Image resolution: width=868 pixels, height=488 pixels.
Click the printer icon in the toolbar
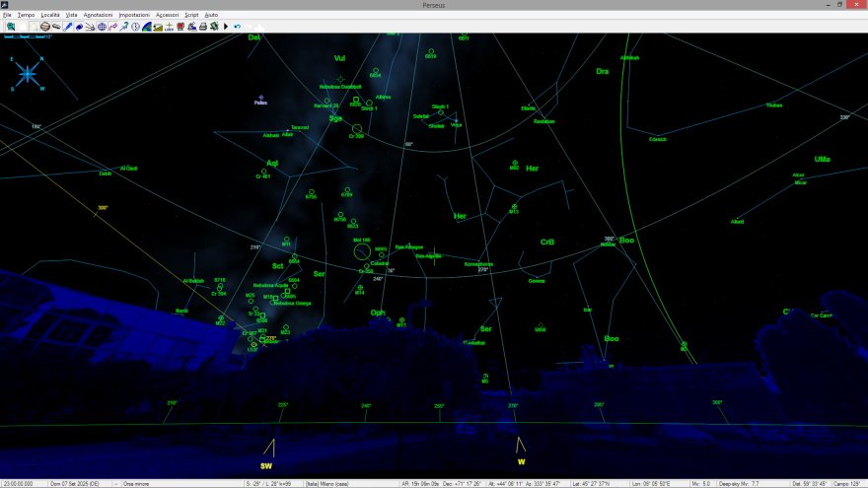tap(203, 27)
